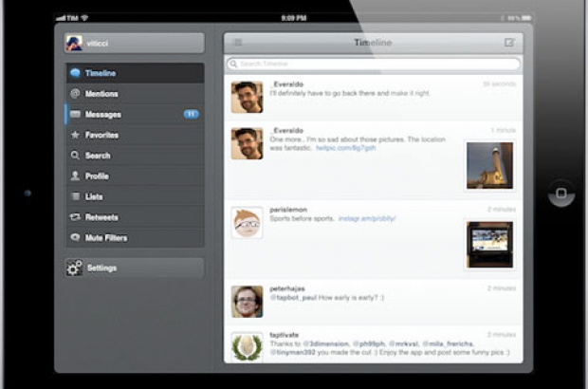Open Mute Filters from sidebar

(x=105, y=238)
